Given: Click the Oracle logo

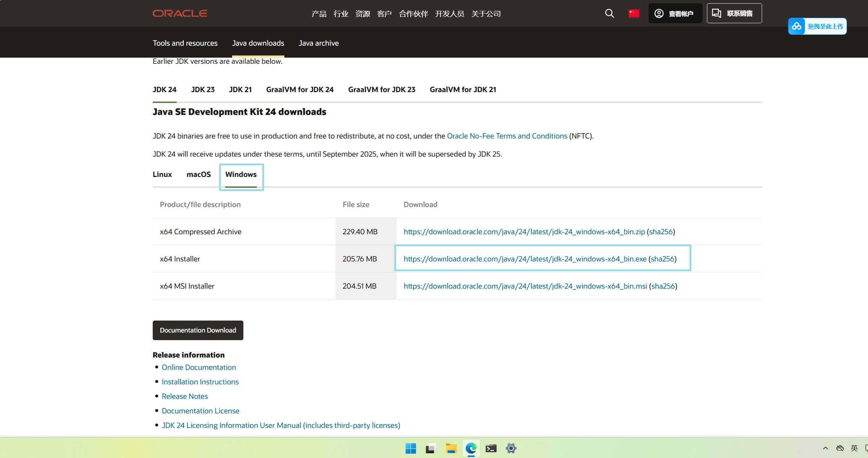Looking at the screenshot, I should (180, 13).
